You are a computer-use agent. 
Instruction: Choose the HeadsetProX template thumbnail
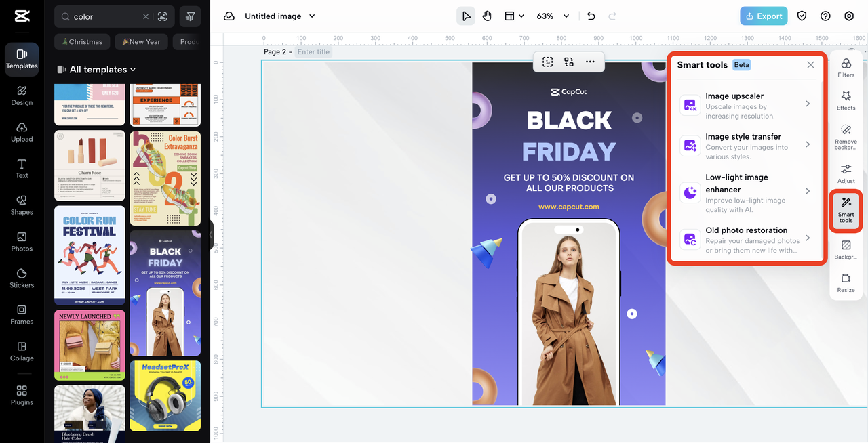(165, 396)
